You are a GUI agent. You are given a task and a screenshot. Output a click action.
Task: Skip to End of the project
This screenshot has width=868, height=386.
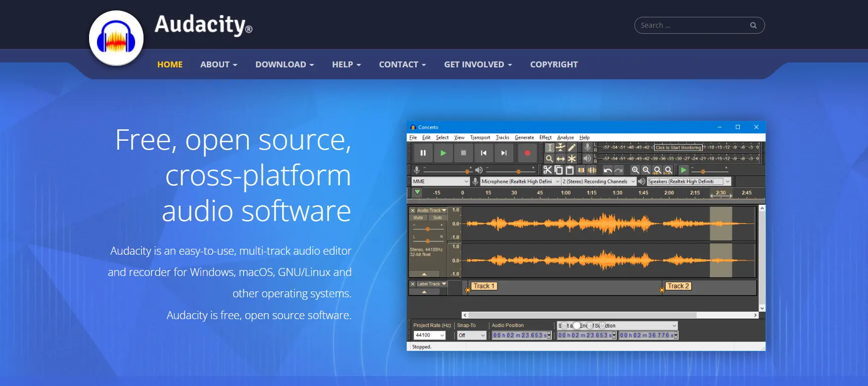[x=504, y=153]
